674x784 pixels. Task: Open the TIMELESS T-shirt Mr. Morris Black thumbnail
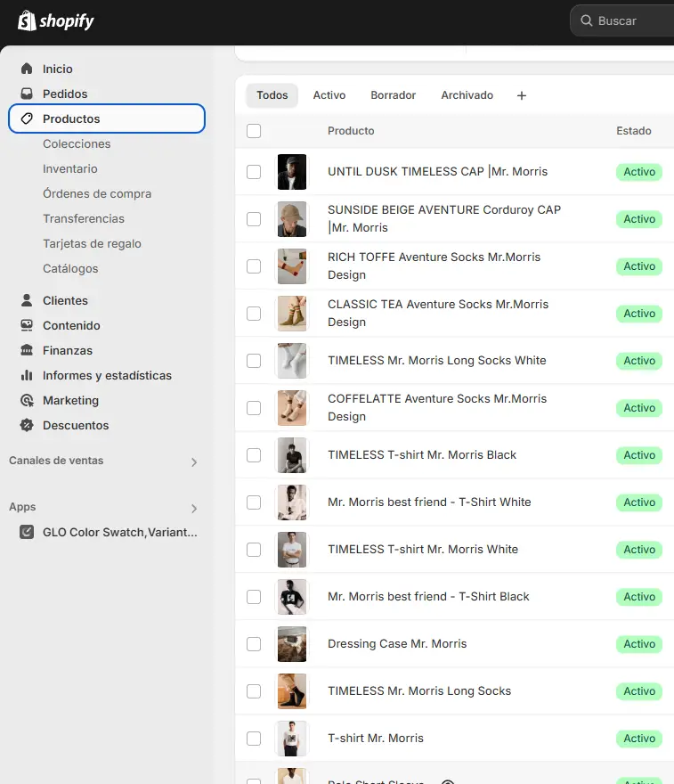pyautogui.click(x=292, y=455)
